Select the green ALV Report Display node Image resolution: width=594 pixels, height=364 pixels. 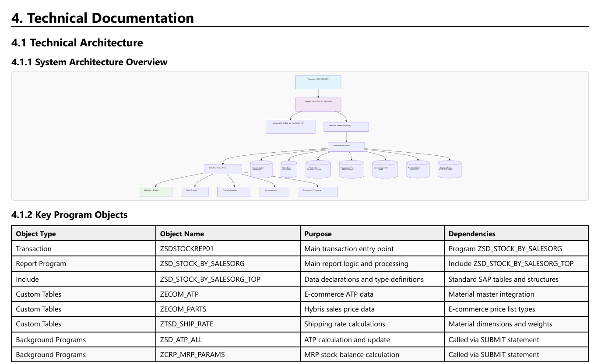[155, 191]
